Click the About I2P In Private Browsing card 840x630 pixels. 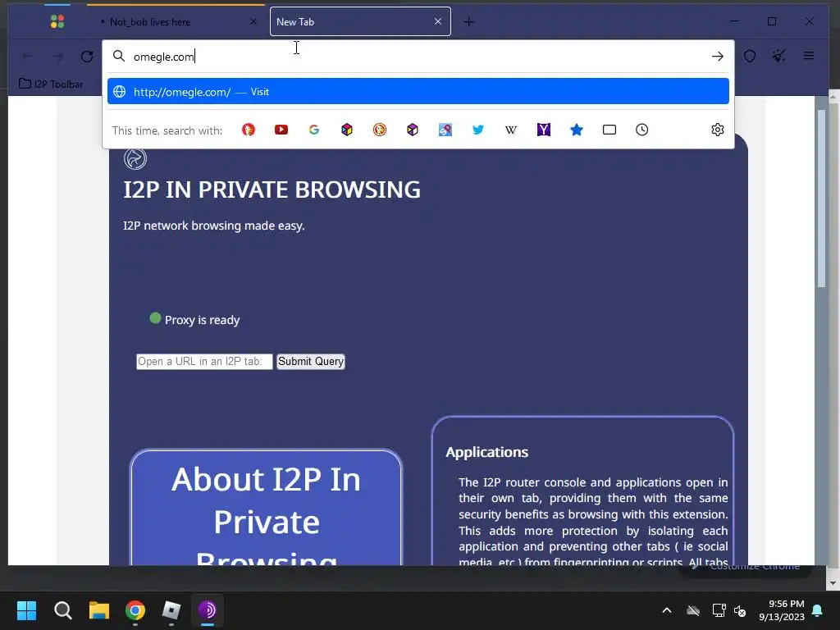[267, 508]
